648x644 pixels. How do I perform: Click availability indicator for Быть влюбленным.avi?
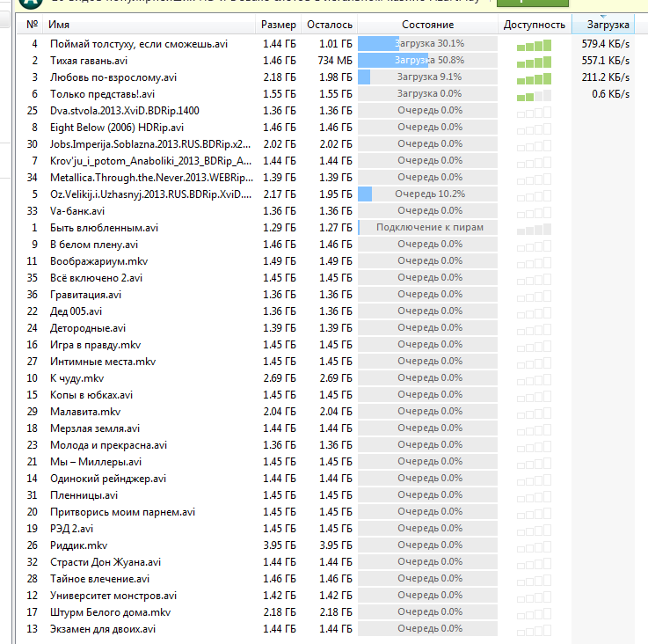coord(534,228)
